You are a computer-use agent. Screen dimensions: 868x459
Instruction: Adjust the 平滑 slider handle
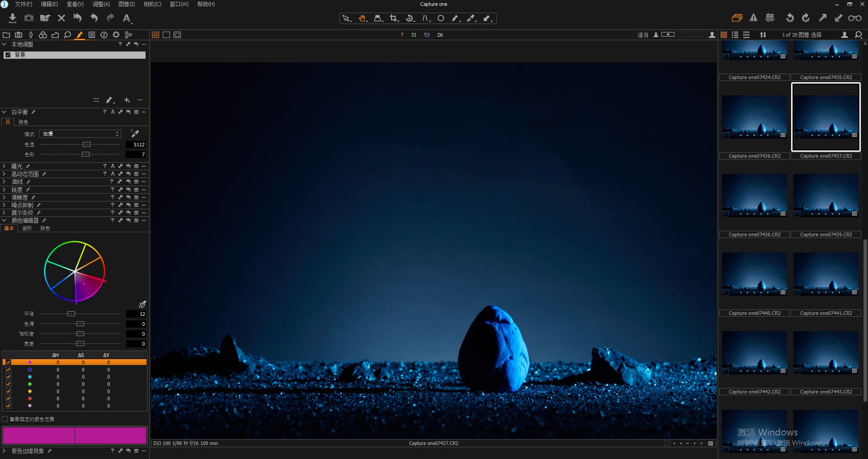point(71,314)
